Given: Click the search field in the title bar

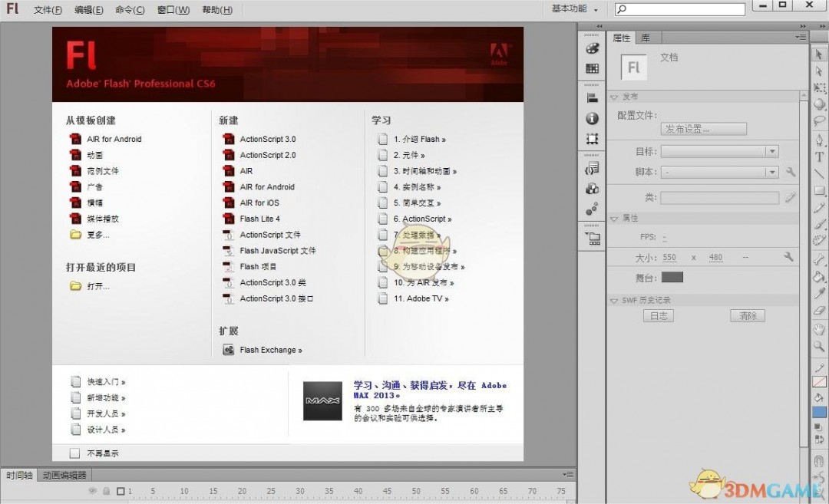Looking at the screenshot, I should [x=679, y=8].
